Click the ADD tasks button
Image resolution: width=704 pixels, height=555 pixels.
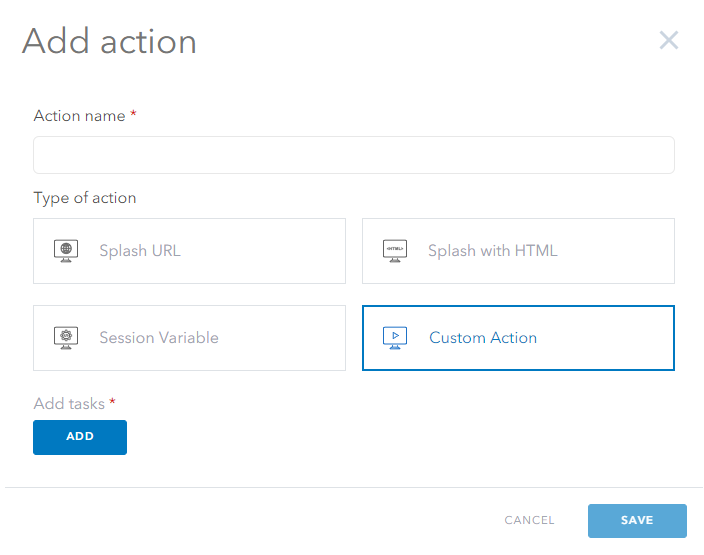tap(80, 437)
